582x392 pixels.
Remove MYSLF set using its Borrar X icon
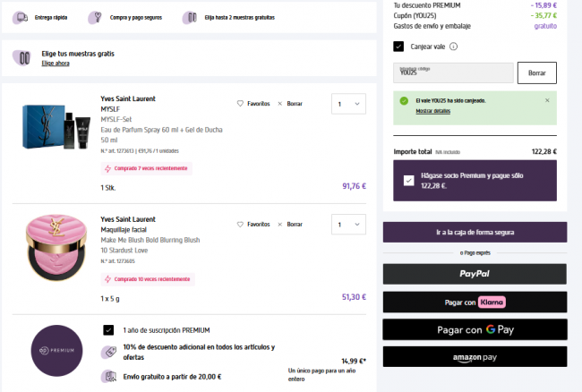[280, 104]
